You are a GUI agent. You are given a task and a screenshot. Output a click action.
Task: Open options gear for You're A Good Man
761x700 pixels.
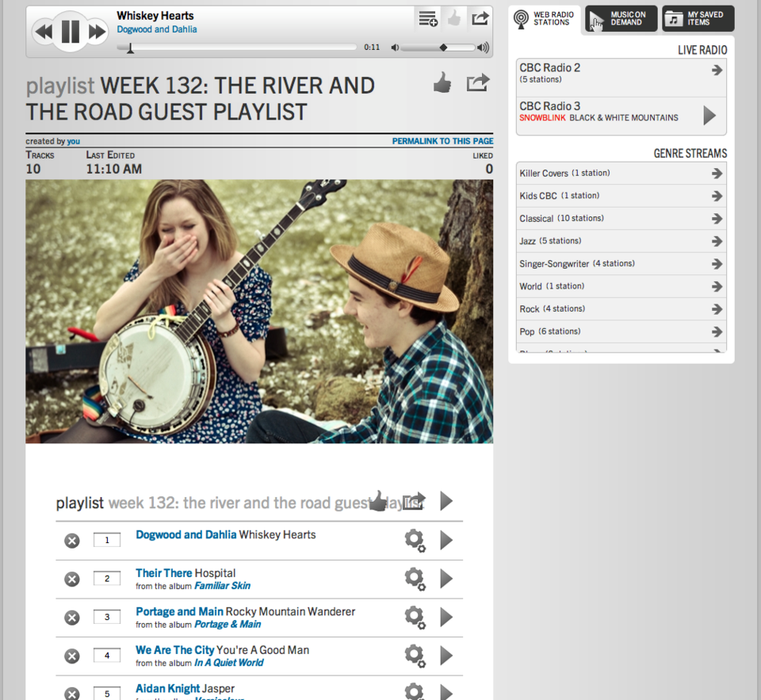(x=415, y=656)
